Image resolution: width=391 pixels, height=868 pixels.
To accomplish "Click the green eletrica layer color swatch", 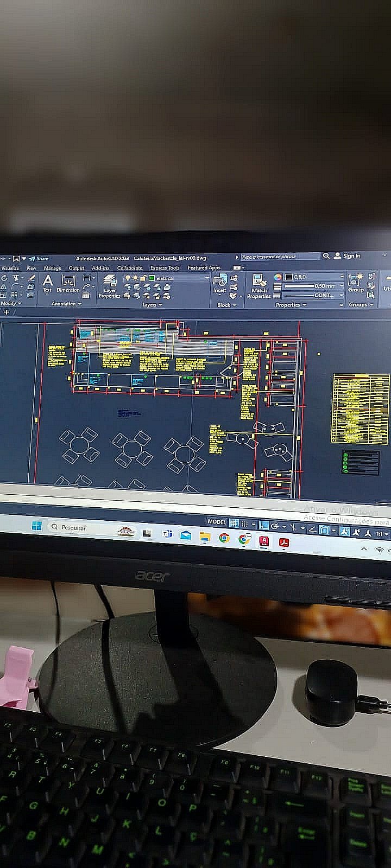I will [152, 278].
